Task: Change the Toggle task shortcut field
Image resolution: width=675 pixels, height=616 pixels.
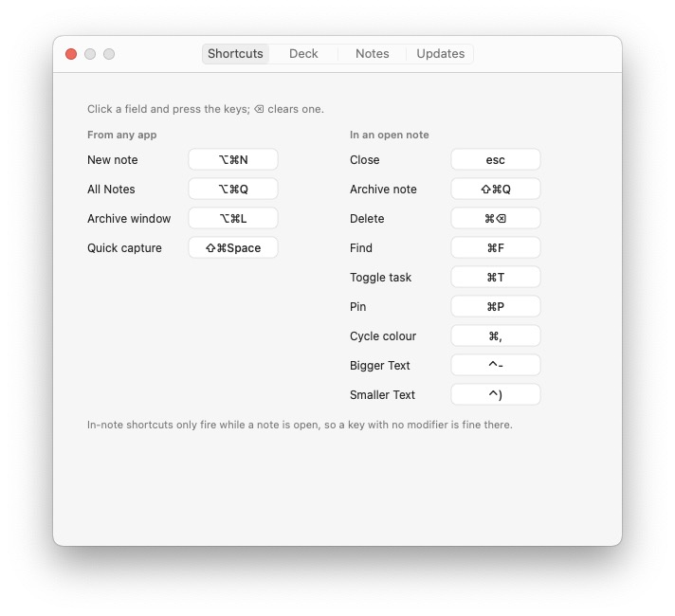Action: [x=496, y=277]
